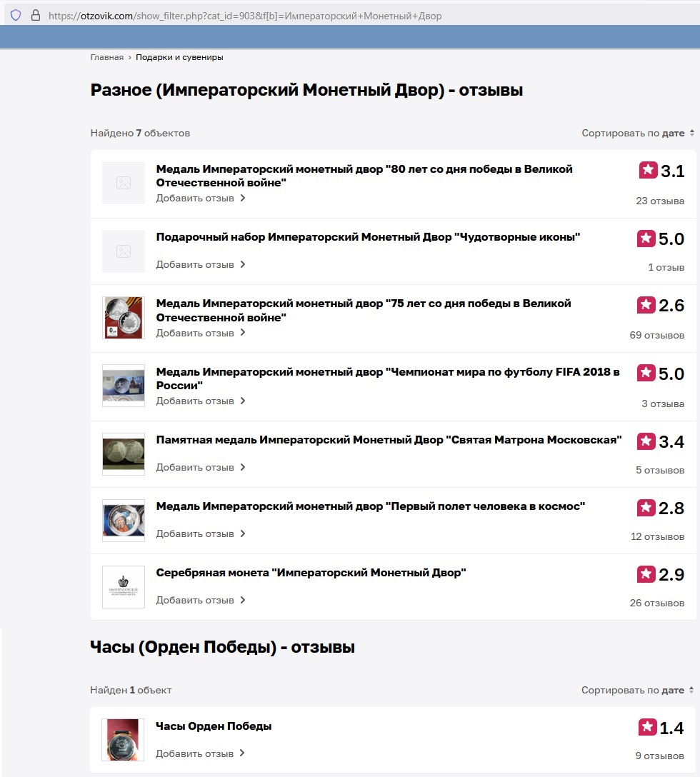Open the Чудотворные иконы gift set title
The image size is (700, 777).
pos(368,237)
